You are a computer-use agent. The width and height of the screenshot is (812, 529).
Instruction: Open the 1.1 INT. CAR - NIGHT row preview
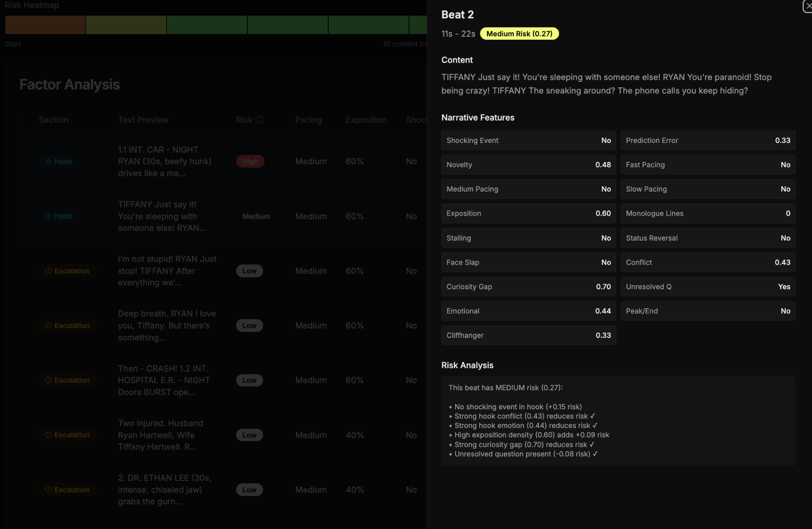coord(165,162)
